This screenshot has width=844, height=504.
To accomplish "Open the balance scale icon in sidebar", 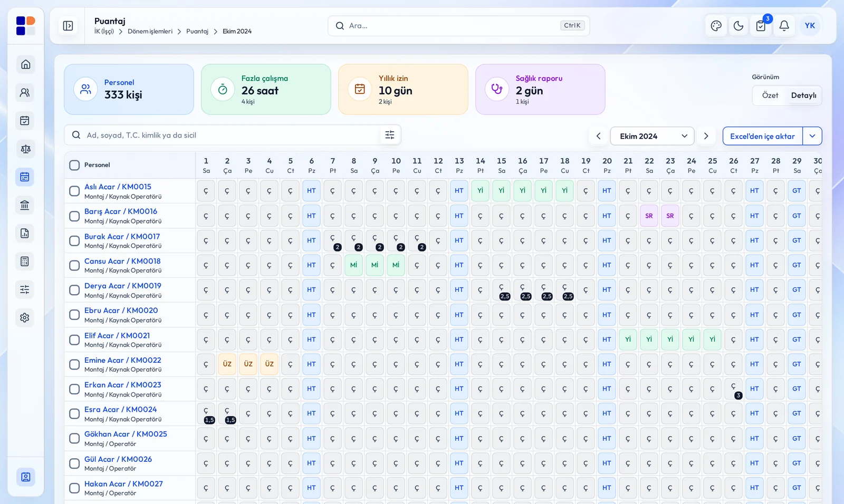I will point(25,149).
